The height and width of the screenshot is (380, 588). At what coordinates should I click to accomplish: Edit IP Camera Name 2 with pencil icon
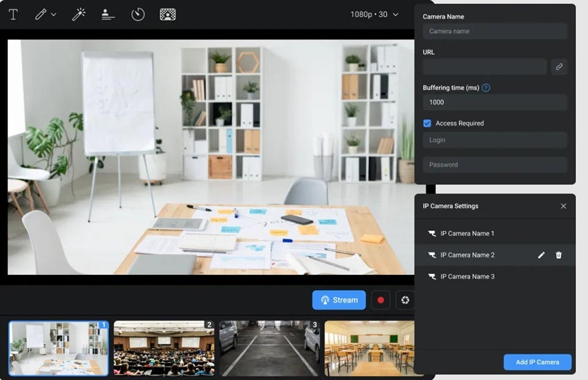pos(541,255)
